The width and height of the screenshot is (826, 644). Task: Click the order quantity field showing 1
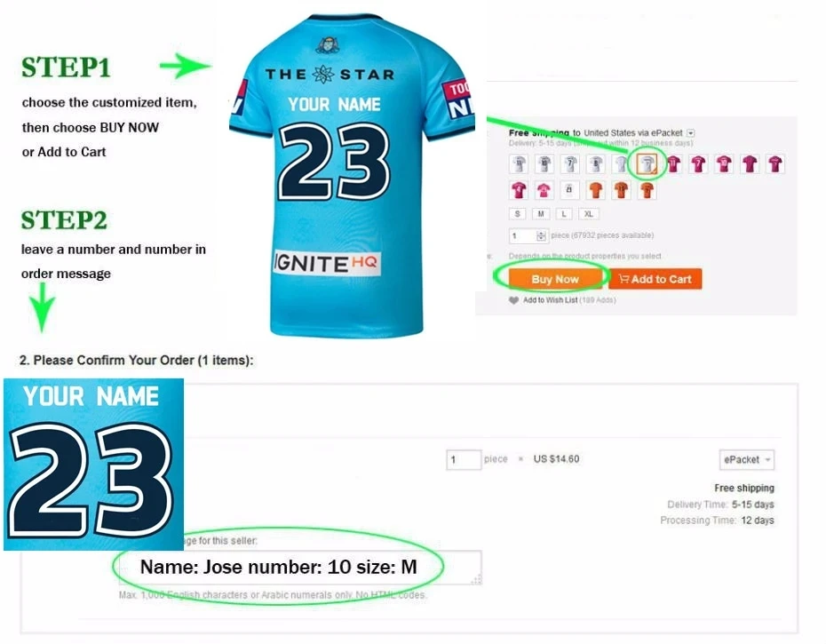point(463,459)
